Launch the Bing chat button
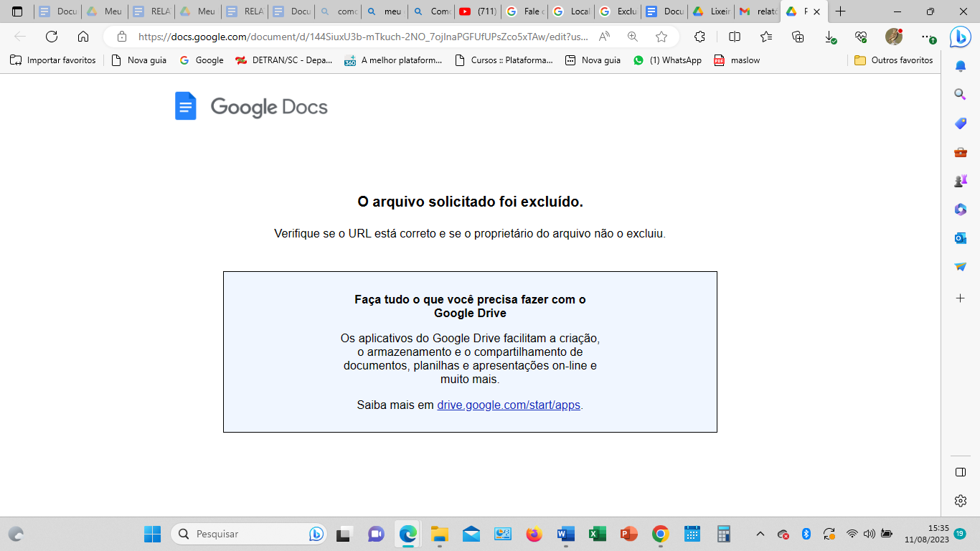980x551 pixels. coord(960,37)
